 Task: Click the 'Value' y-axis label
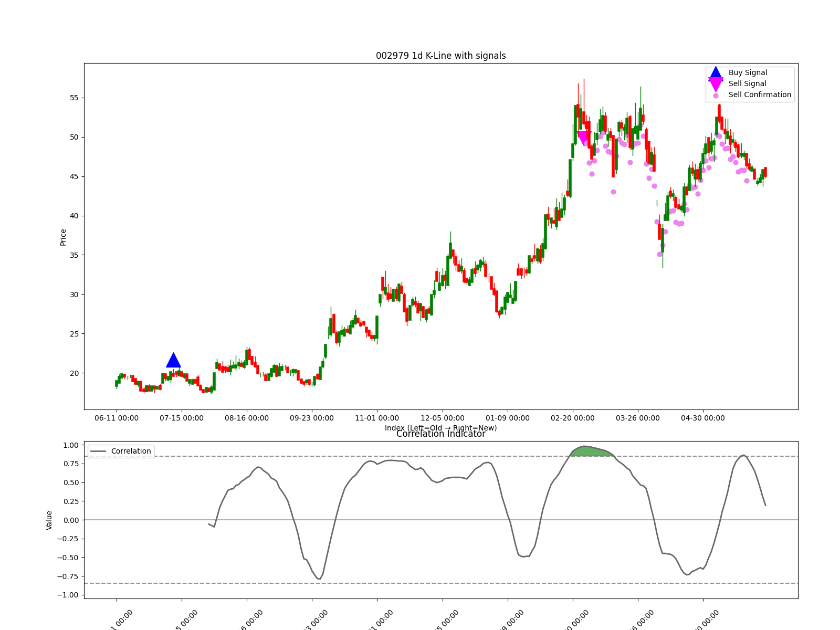[49, 520]
